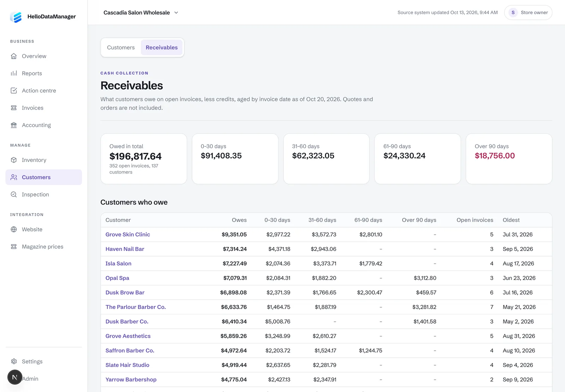The image size is (565, 392).
Task: Open Website integration from the sidebar
Action: pyautogui.click(x=44, y=230)
